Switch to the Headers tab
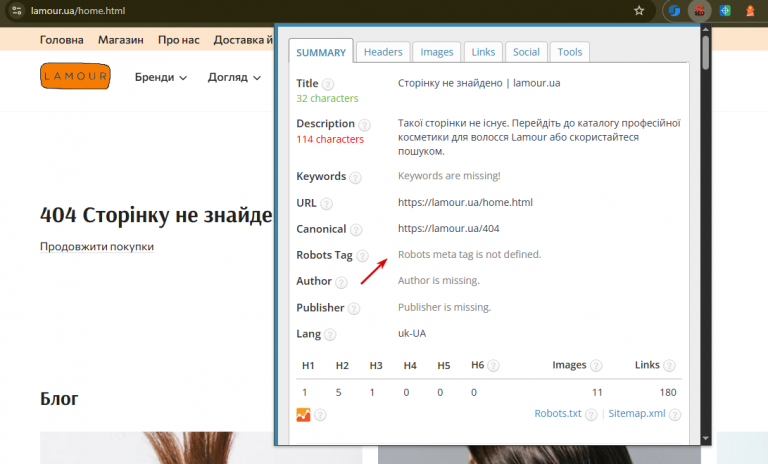The width and height of the screenshot is (768, 464). 383,52
